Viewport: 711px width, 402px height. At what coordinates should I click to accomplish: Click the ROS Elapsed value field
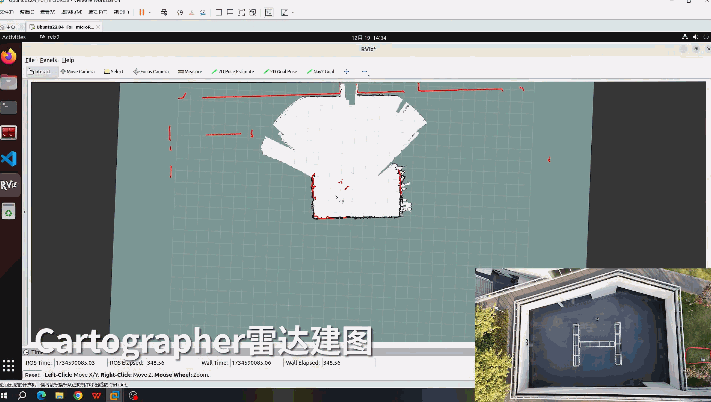point(170,363)
